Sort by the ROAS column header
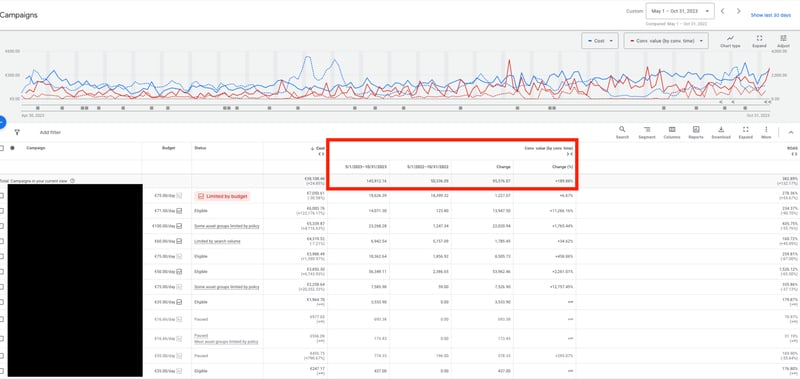The width and height of the screenshot is (800, 379). [x=793, y=148]
